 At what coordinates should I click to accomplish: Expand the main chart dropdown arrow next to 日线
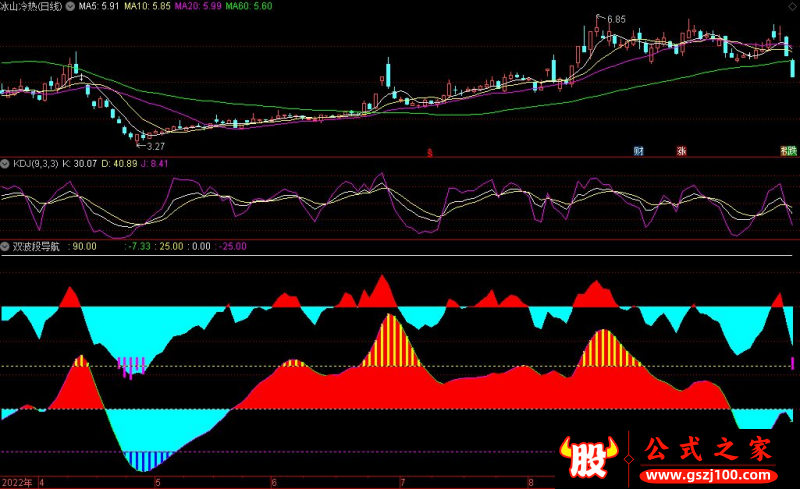pos(68,5)
